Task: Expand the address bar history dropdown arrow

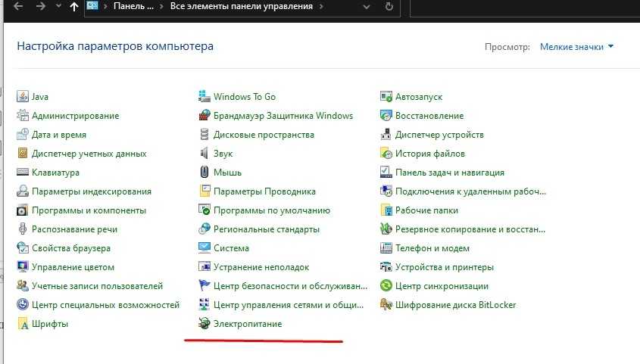Action: click(x=368, y=7)
